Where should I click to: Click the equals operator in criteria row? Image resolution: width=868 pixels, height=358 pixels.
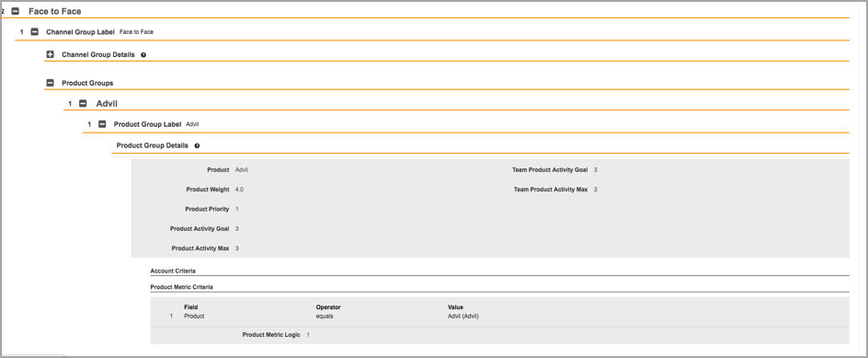point(325,316)
